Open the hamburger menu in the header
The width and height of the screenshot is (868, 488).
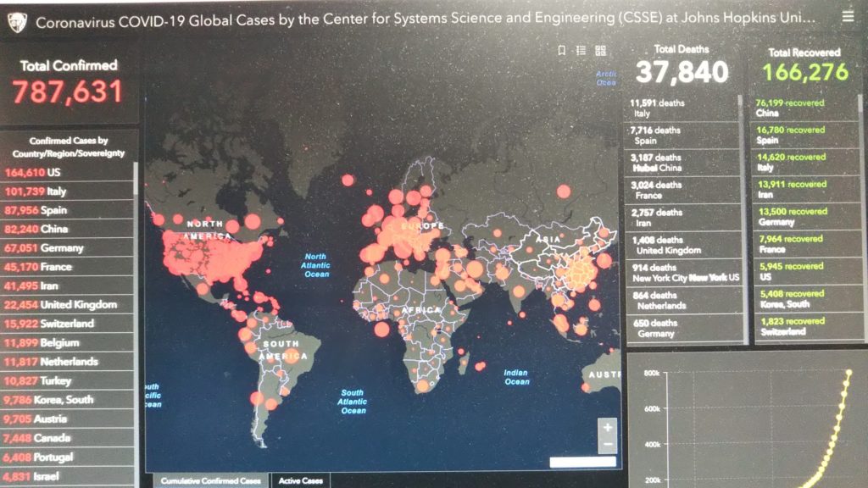[849, 16]
